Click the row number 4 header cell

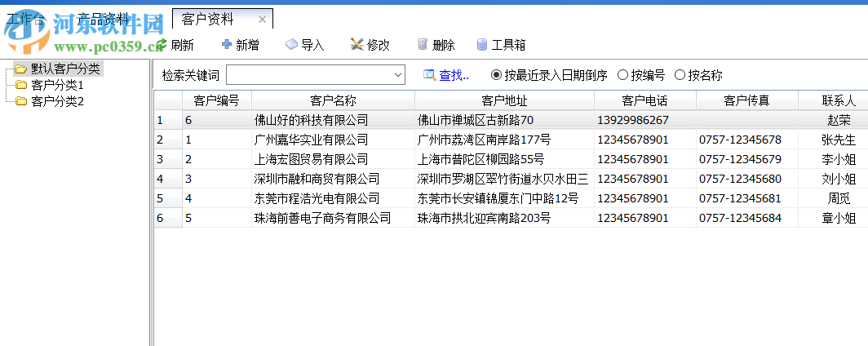168,179
